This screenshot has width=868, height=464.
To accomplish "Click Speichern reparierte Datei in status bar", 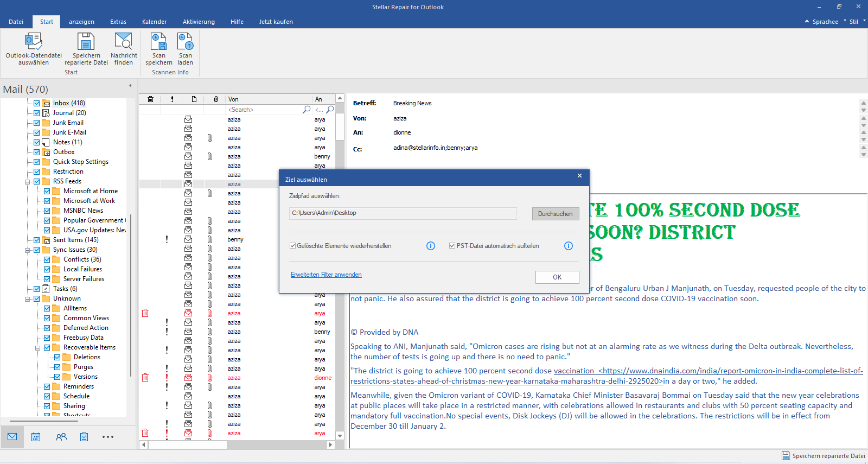I will pos(823,456).
